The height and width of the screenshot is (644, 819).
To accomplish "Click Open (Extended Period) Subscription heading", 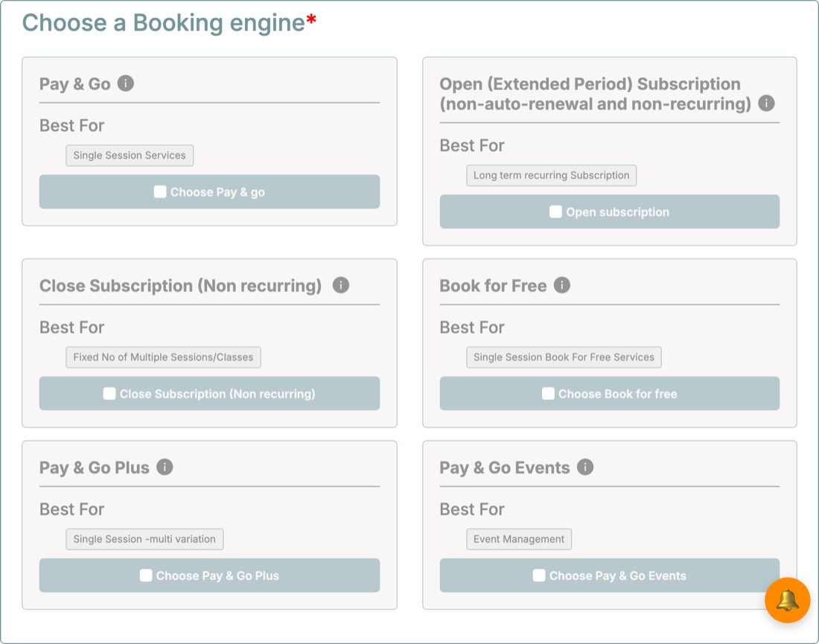I will (595, 94).
